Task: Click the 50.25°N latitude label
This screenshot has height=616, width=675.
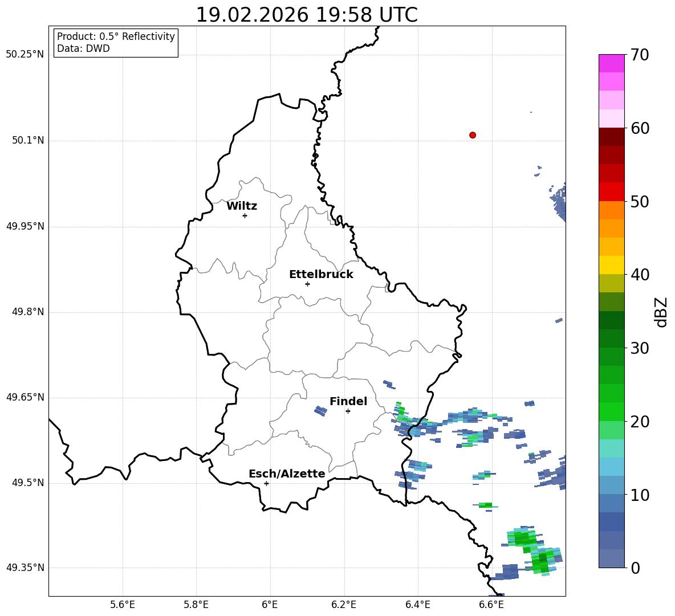Action: 25,55
